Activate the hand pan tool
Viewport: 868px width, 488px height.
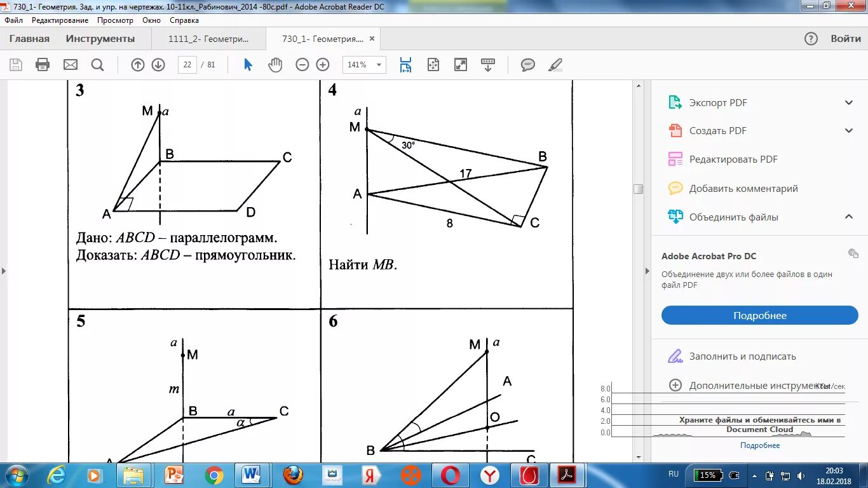(275, 65)
